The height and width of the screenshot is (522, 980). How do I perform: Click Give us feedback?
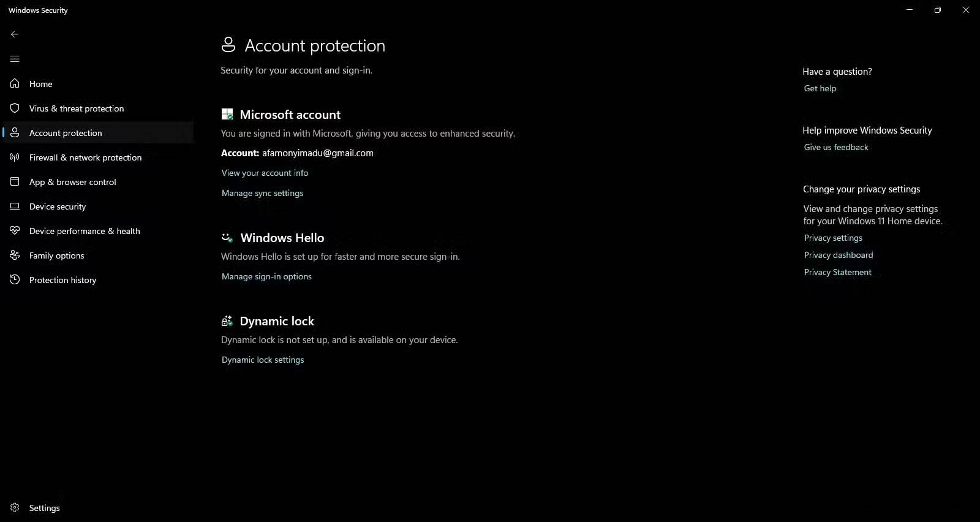(x=835, y=147)
